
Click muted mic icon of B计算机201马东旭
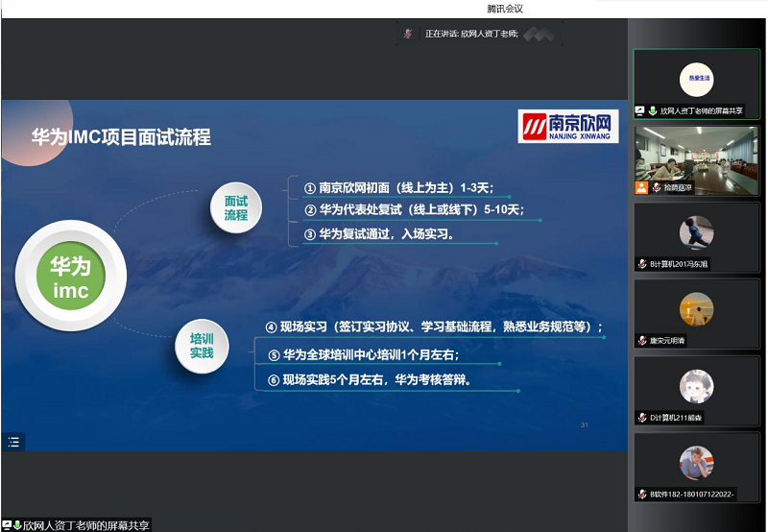pyautogui.click(x=641, y=263)
